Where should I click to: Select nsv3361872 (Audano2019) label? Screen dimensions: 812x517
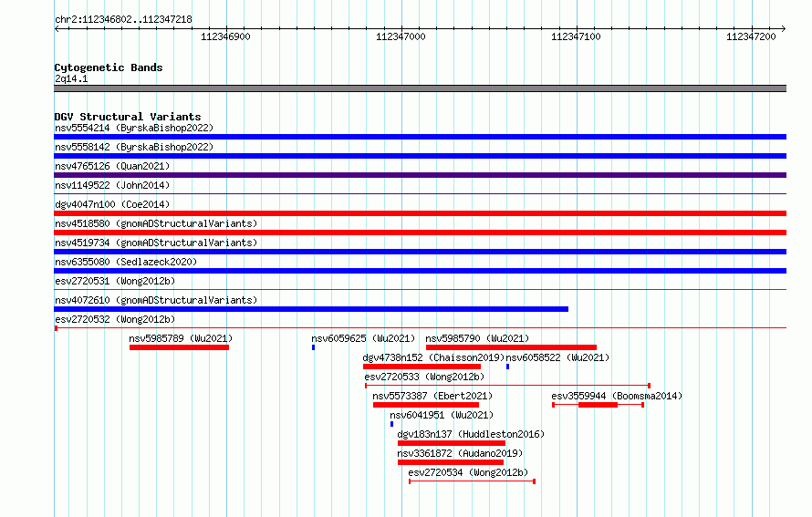click(460, 453)
